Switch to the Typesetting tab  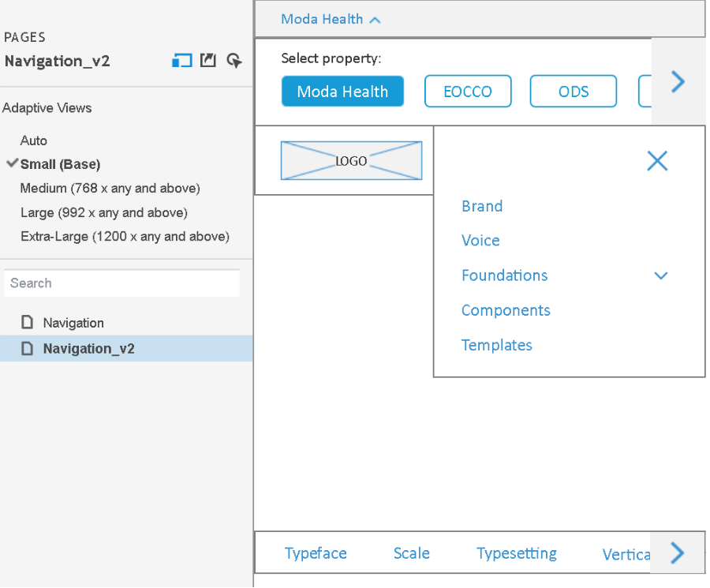(x=516, y=553)
